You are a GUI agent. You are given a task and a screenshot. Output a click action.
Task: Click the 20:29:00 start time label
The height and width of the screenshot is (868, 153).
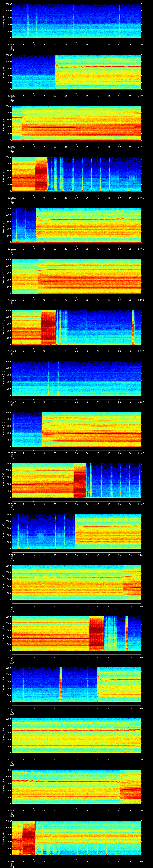[12, 402]
